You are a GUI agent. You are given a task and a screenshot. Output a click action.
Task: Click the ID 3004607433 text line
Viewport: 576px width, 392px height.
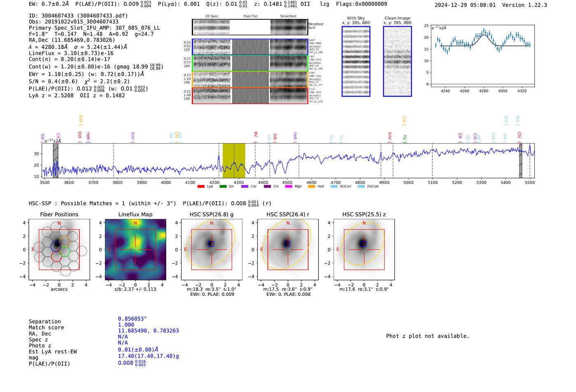[78, 16]
